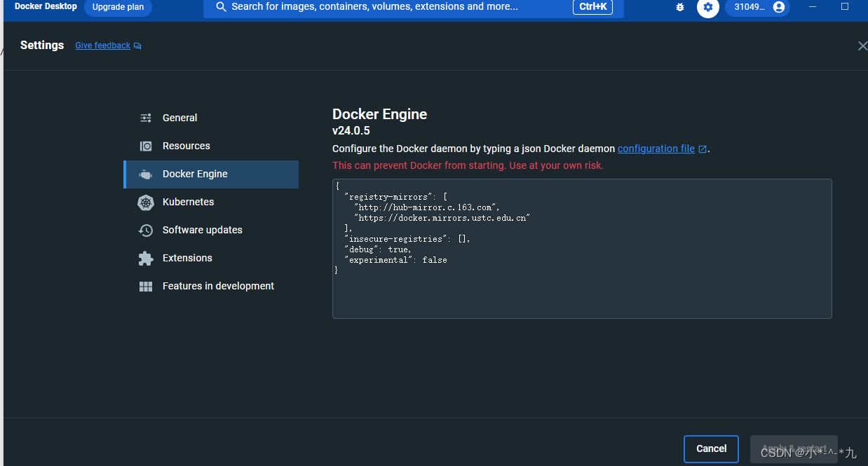The width and height of the screenshot is (868, 466).
Task: Click the Kubernetes wheel icon
Action: pos(146,203)
